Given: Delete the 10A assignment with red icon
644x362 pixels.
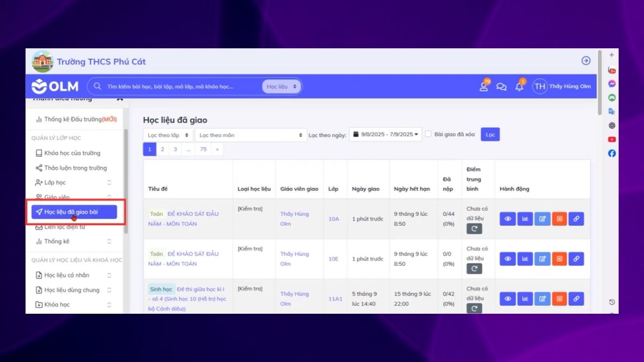Looking at the screenshot, I should click(x=559, y=219).
